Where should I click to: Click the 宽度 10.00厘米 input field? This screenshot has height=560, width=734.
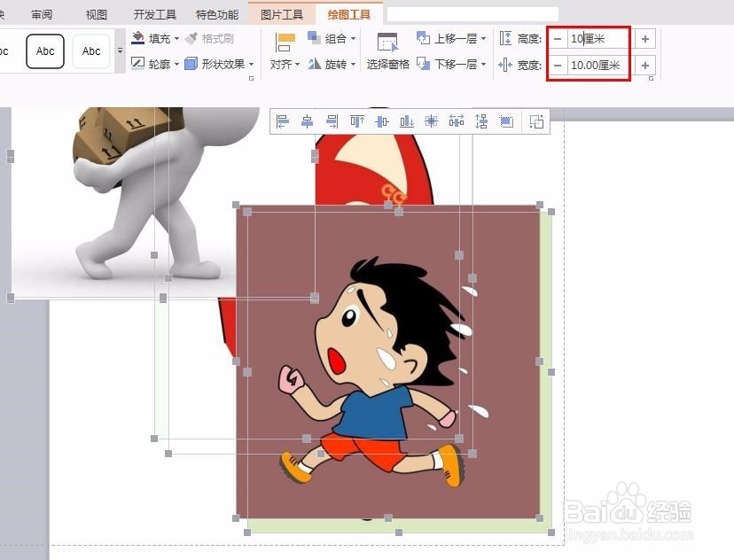tap(597, 65)
